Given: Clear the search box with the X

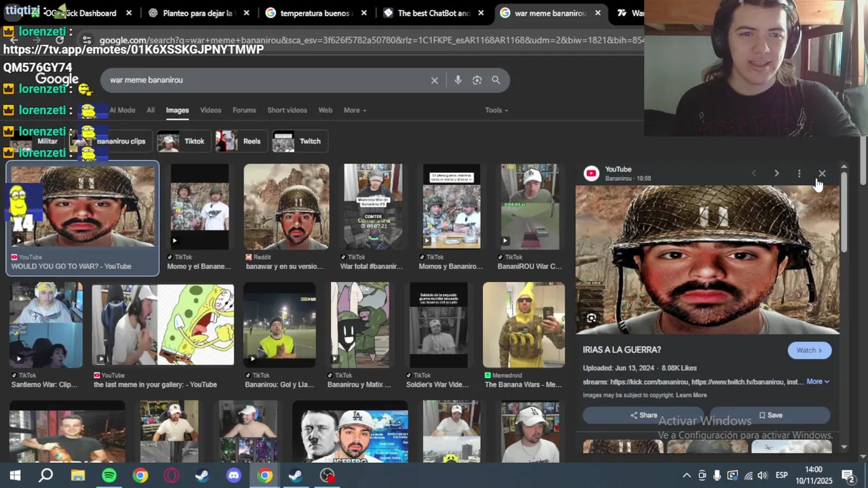Looking at the screenshot, I should coord(435,80).
